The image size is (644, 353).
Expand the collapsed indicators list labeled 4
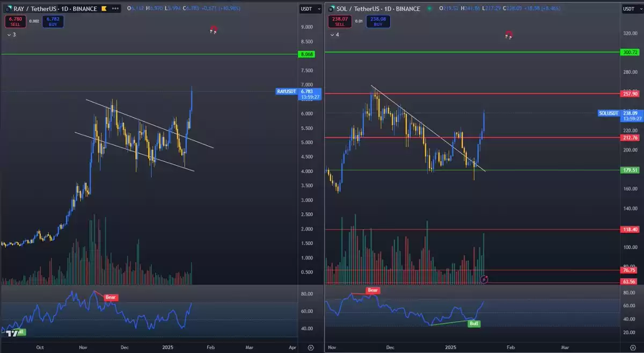pos(334,34)
